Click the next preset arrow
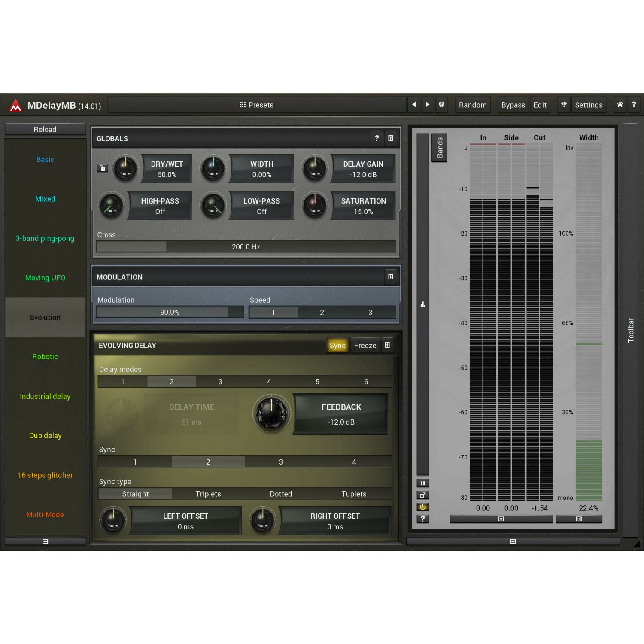644x644 pixels. 427,104
